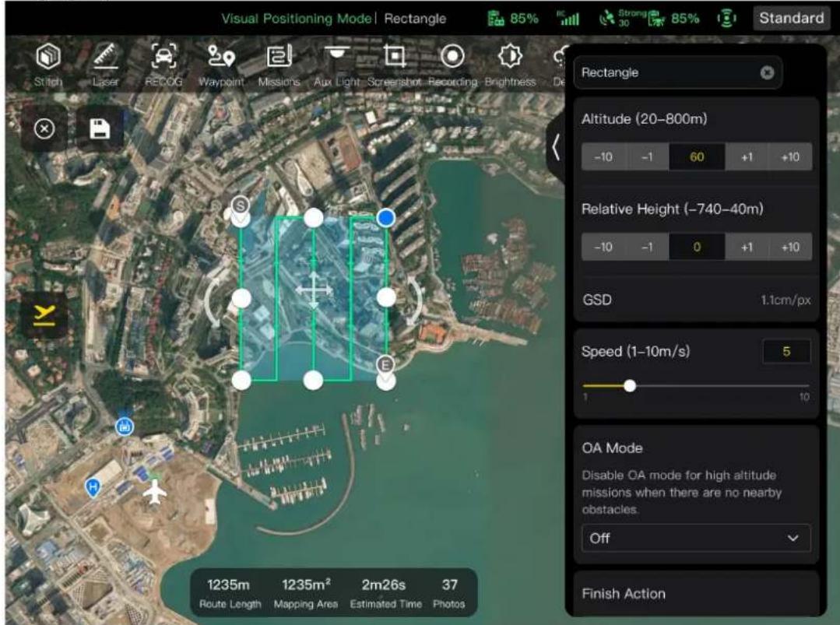This screenshot has width=840, height=625.
Task: Tap the yellow takeoff airplane icon
Action: 44,315
